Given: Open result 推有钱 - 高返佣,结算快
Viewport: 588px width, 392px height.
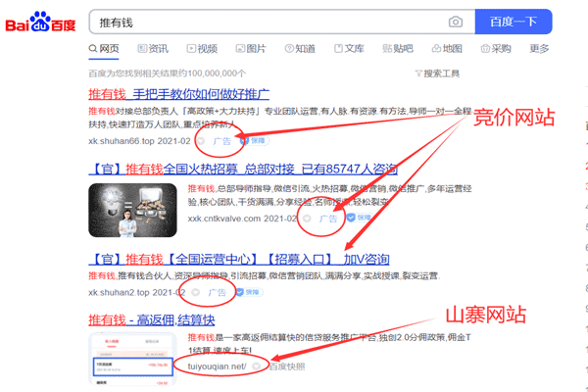Looking at the screenshot, I should 152,320.
